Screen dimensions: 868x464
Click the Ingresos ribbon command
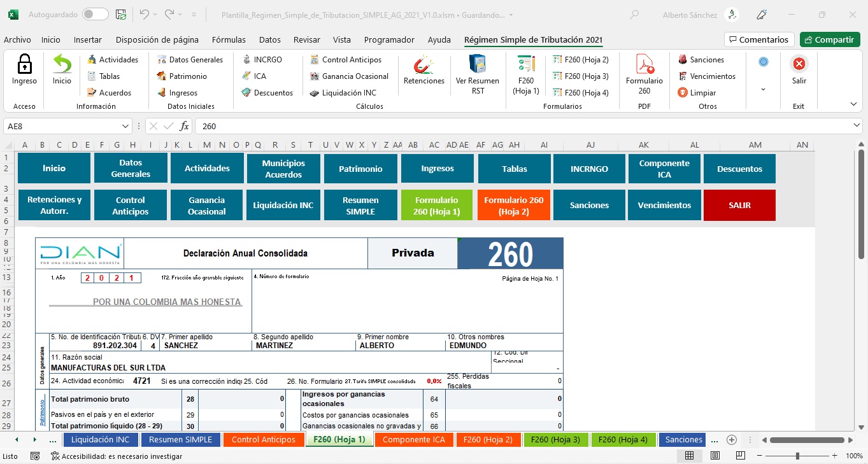click(177, 93)
